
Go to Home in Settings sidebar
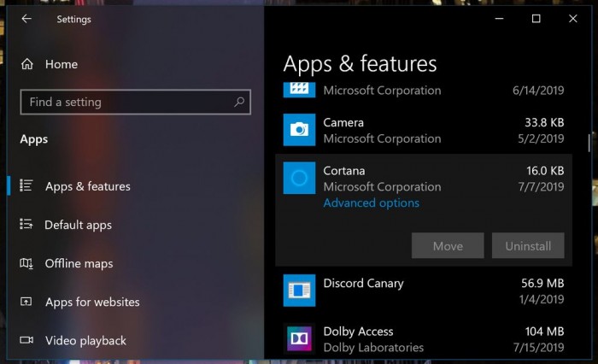coord(60,64)
